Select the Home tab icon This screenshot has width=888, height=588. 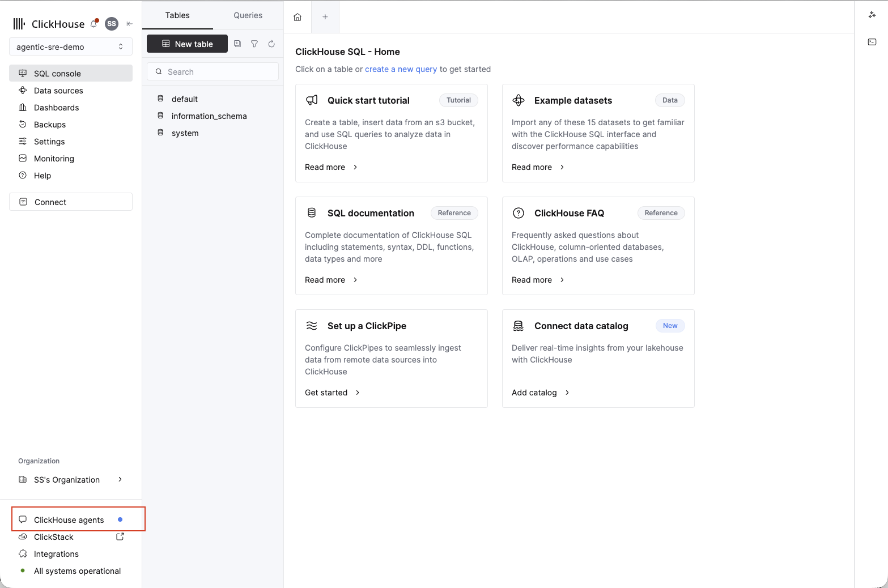298,17
